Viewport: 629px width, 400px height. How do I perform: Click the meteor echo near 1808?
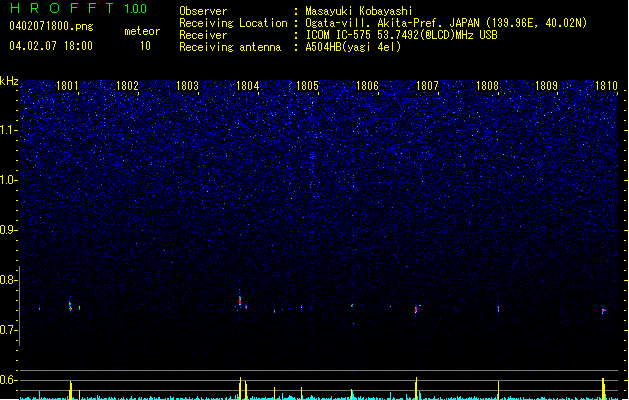[498, 309]
